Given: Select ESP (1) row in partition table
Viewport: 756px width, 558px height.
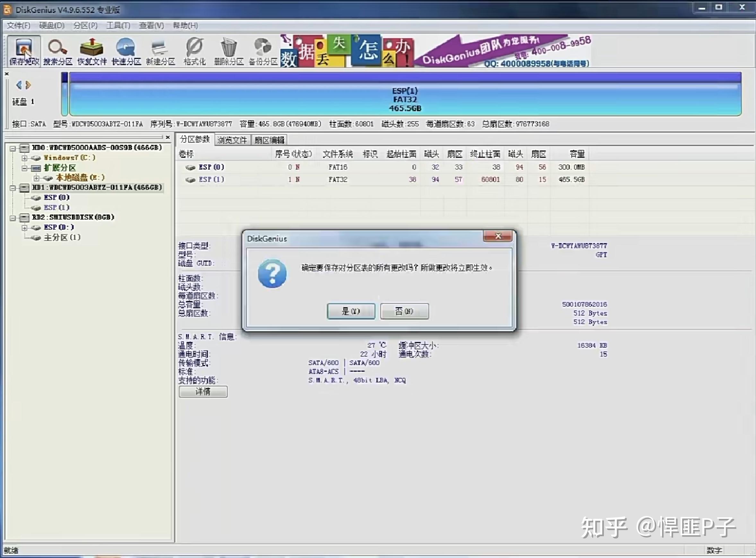Looking at the screenshot, I should (382, 180).
